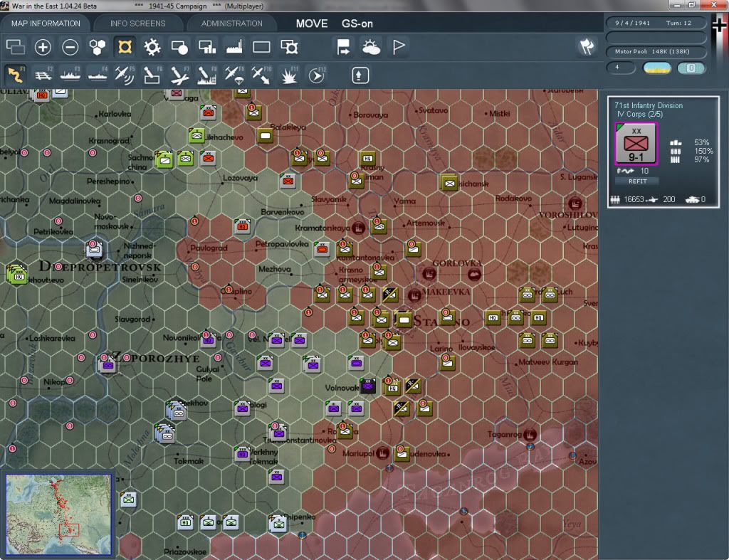Select the orange unit near Petropavlovka
Viewport: 729px width, 560px height.
tap(322, 249)
